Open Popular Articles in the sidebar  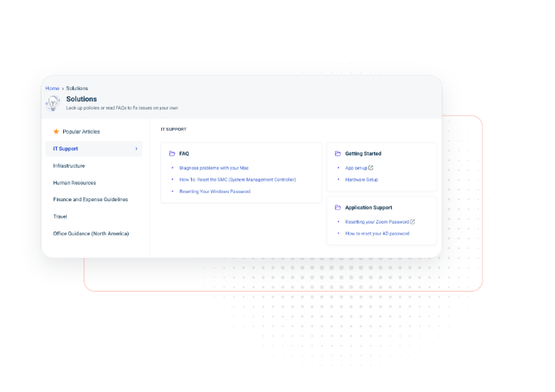click(x=81, y=131)
